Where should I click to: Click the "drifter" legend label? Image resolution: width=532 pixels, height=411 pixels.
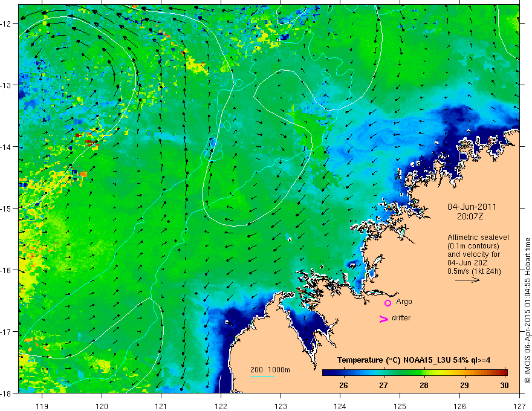pos(401,318)
